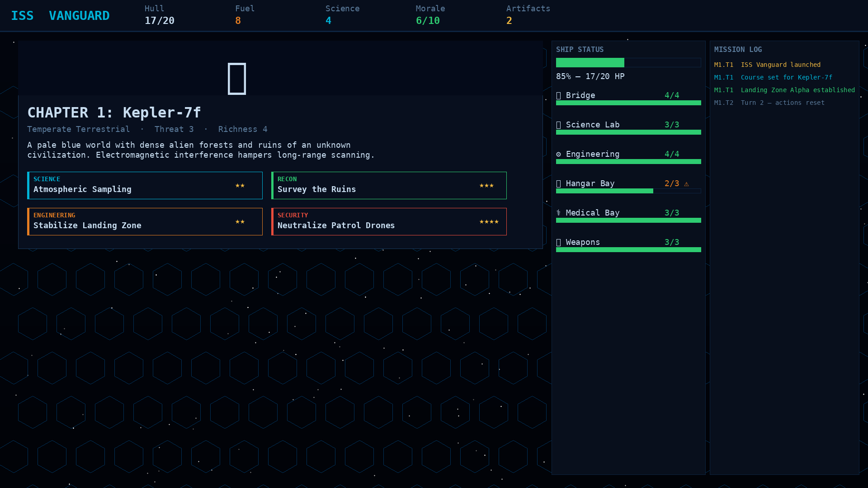Select the Survey the Ruins recon mission
868x488 pixels.
click(389, 185)
